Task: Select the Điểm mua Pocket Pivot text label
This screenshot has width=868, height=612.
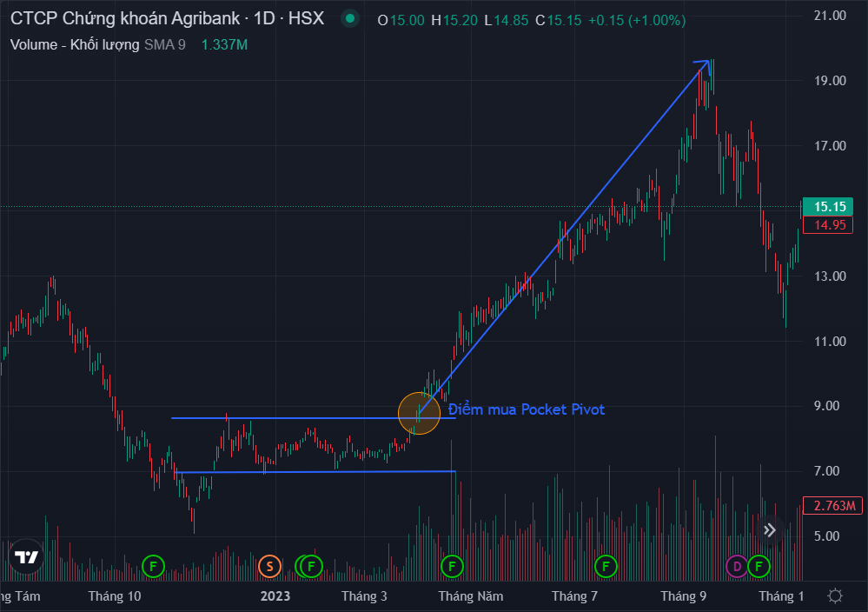Action: 527,409
